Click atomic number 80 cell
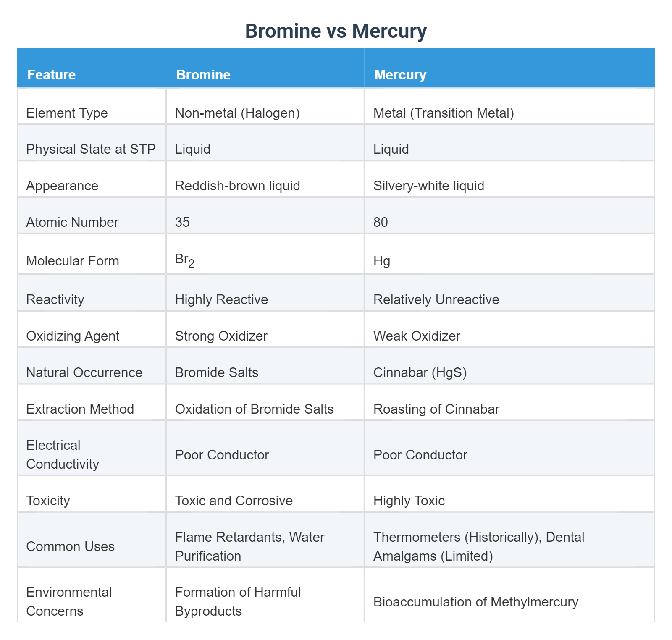Viewport: 672px width, 640px height. [x=509, y=215]
